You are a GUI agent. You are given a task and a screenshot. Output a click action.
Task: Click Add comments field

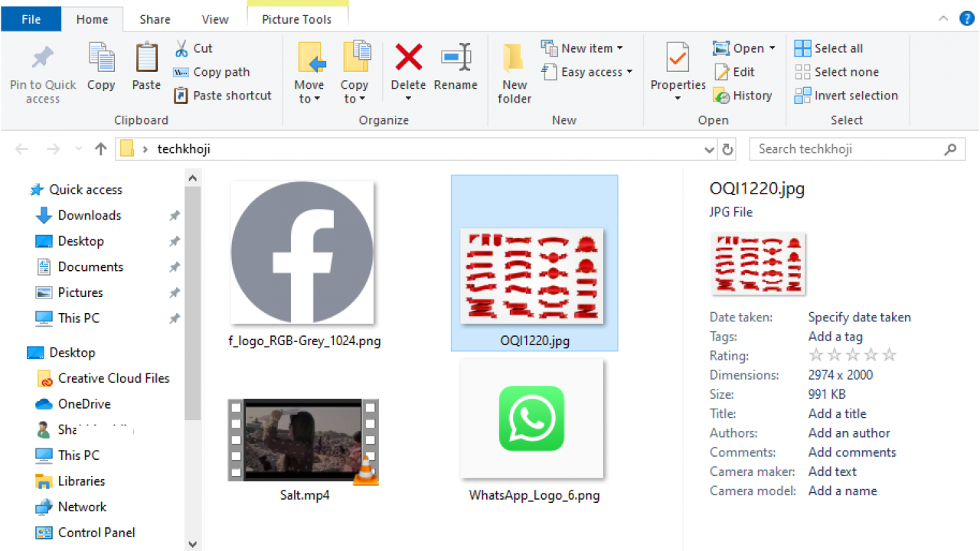[x=852, y=452]
